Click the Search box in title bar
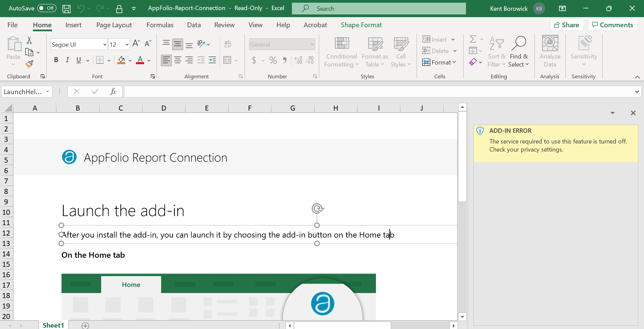Image resolution: width=644 pixels, height=329 pixels. (x=379, y=9)
